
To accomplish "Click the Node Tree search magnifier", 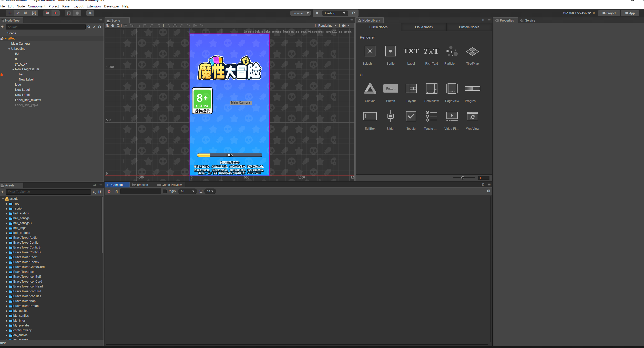I will [89, 27].
